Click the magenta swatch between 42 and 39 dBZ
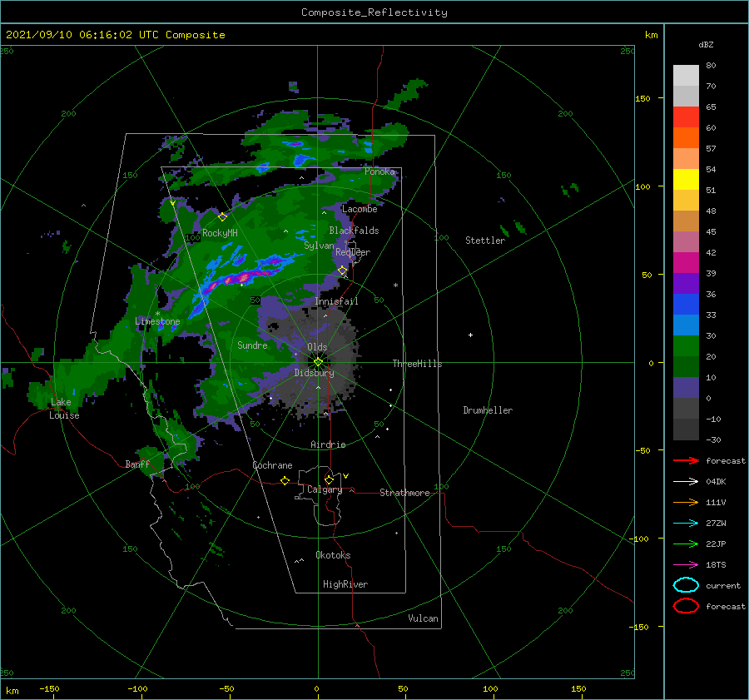 coord(686,263)
